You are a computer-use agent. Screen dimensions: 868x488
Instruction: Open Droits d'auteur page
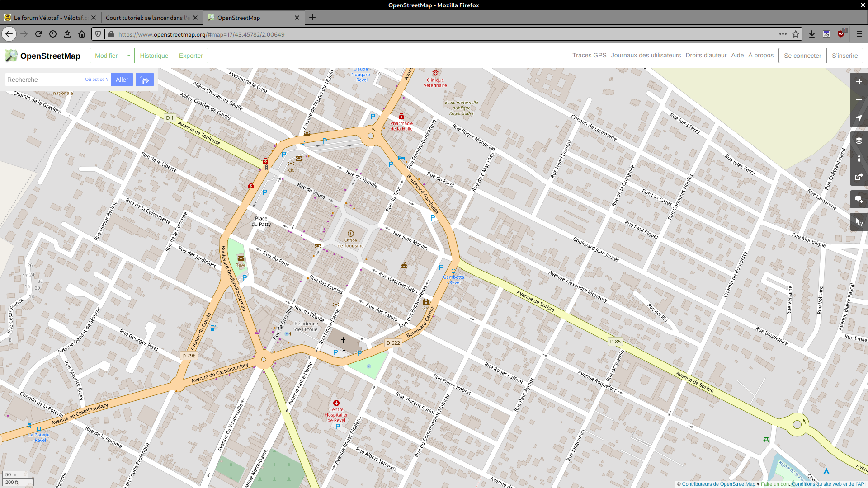coord(706,55)
